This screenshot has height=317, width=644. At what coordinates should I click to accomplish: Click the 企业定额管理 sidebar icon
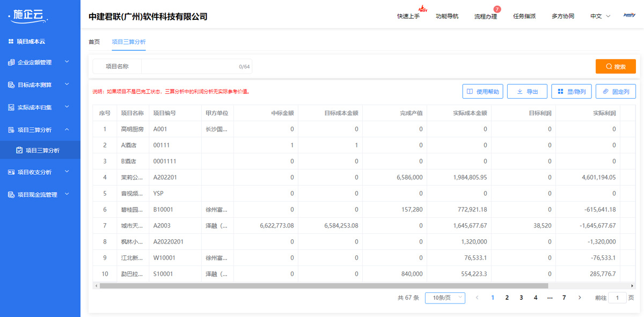pyautogui.click(x=11, y=62)
